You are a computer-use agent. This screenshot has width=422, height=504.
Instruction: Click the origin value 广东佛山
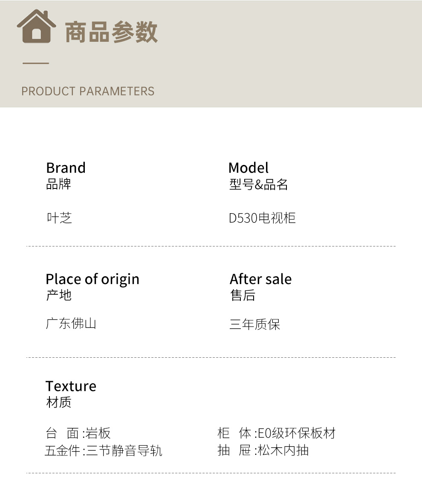pos(71,323)
